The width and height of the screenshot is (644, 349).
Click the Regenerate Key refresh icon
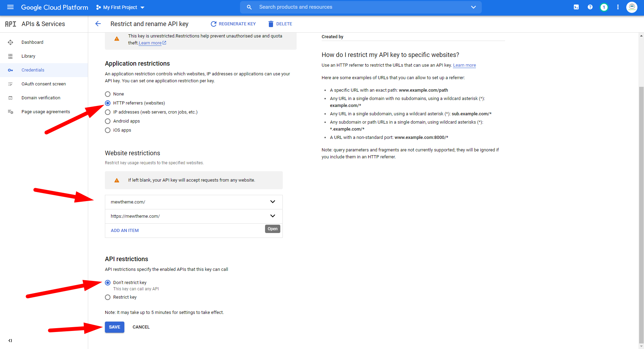pyautogui.click(x=213, y=24)
